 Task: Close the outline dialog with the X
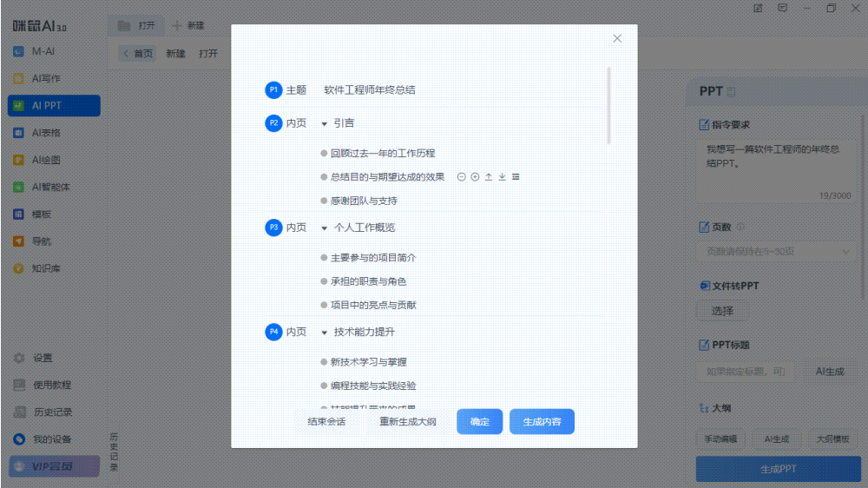617,38
